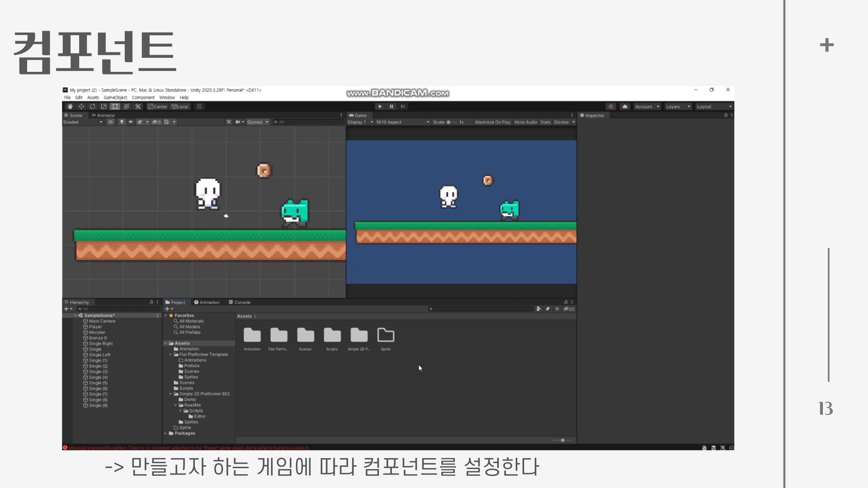Click the Pause button
The height and width of the screenshot is (488, 868).
point(392,107)
